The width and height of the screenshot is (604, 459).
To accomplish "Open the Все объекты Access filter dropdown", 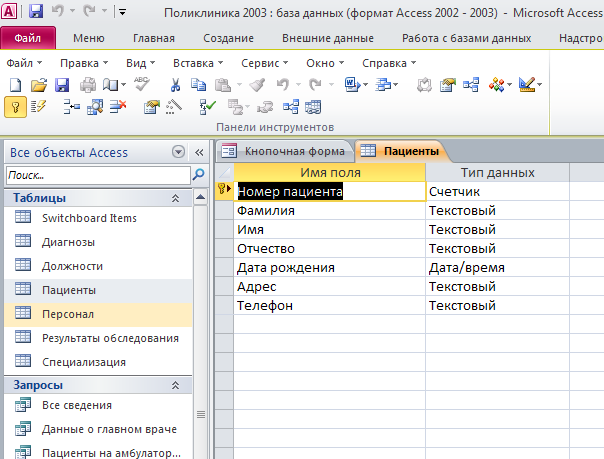I will 178,152.
